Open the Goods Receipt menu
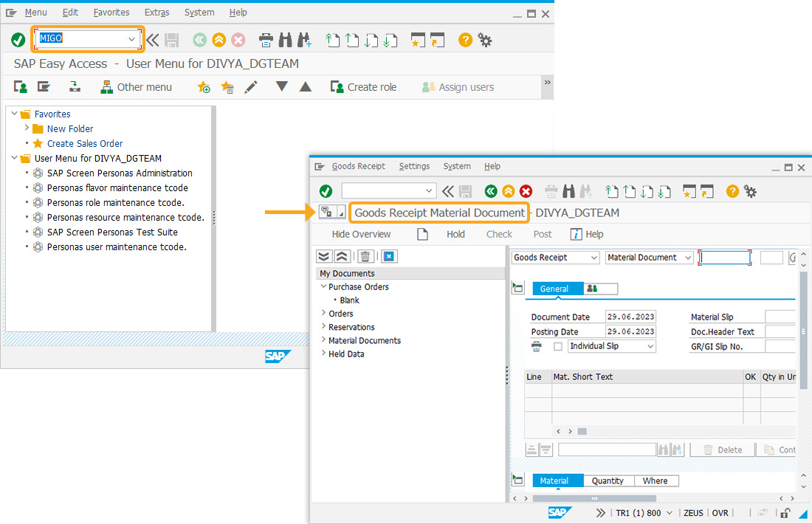 coord(358,166)
